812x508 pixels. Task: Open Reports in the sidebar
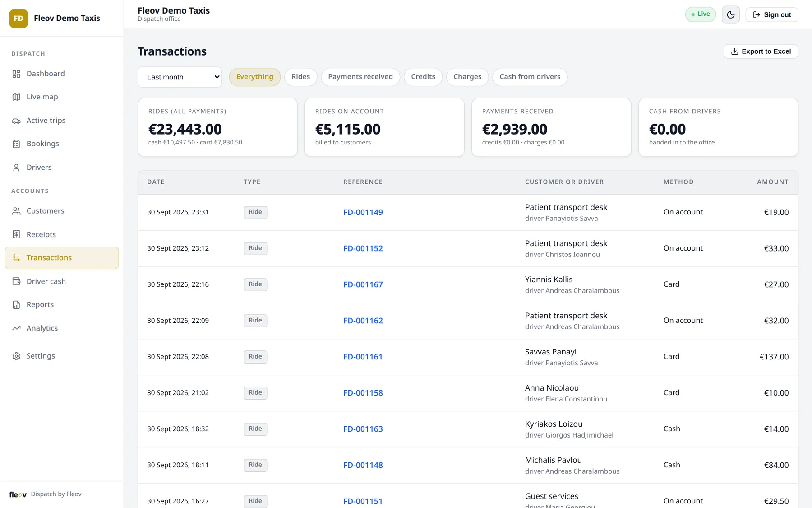62,305
